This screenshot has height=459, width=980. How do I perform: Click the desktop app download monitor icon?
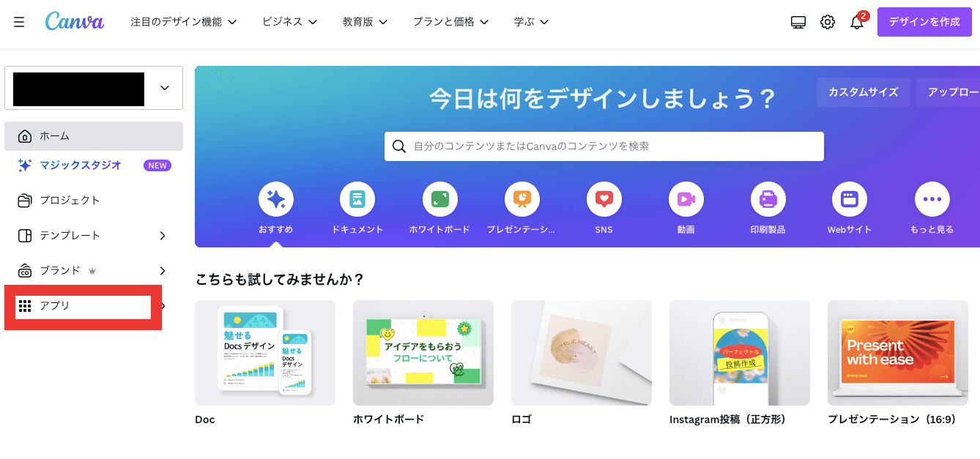[x=798, y=22]
